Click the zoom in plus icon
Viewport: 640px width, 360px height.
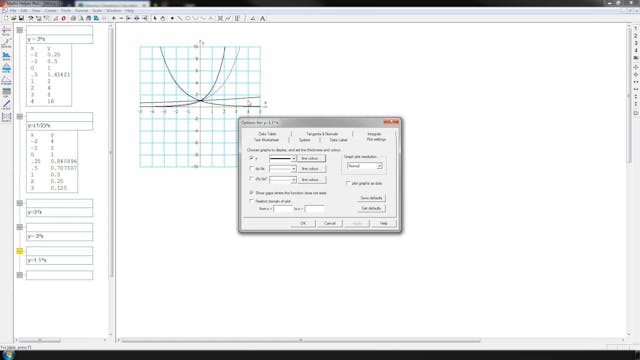[114, 18]
